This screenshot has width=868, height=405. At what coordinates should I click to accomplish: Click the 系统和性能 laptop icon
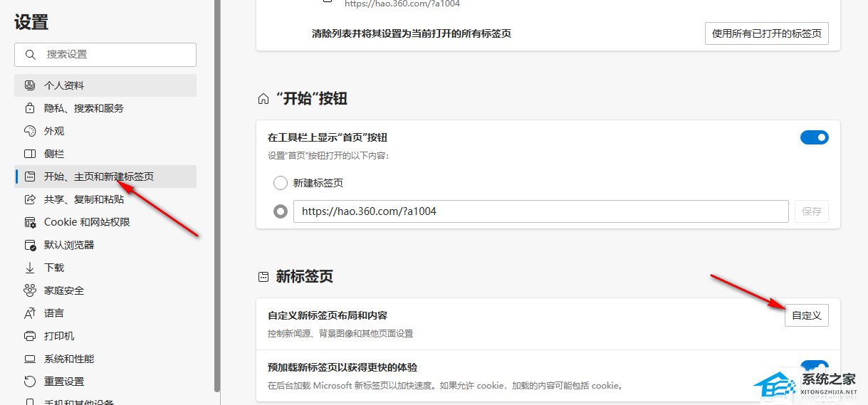(30, 359)
